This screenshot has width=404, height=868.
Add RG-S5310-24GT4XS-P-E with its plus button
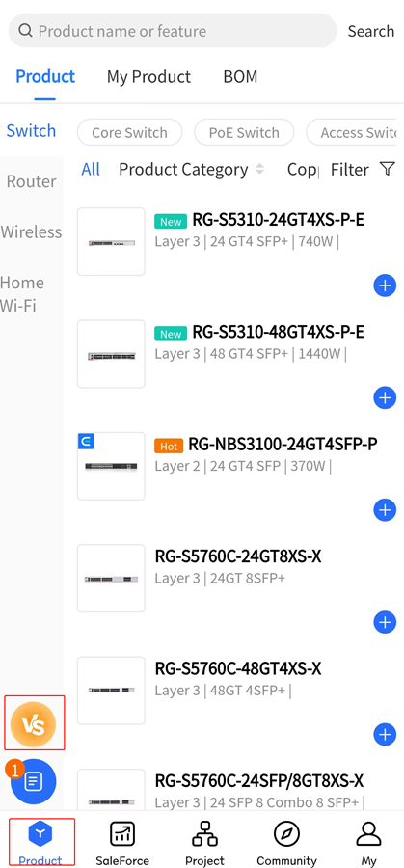(x=385, y=285)
